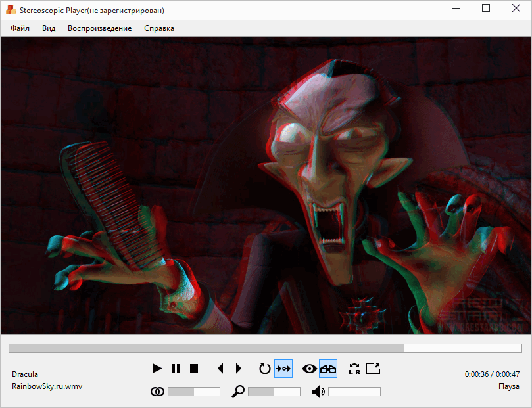Toggle the 3D glasses anaglyph mode
Screen dimensions: 532x408
click(x=328, y=369)
